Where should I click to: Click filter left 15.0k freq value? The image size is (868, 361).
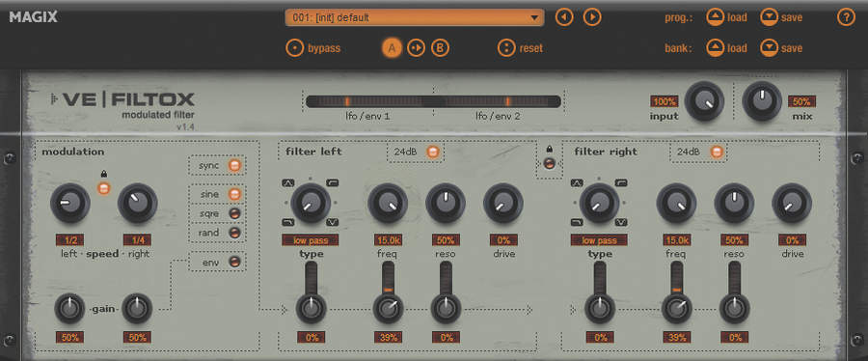[389, 240]
